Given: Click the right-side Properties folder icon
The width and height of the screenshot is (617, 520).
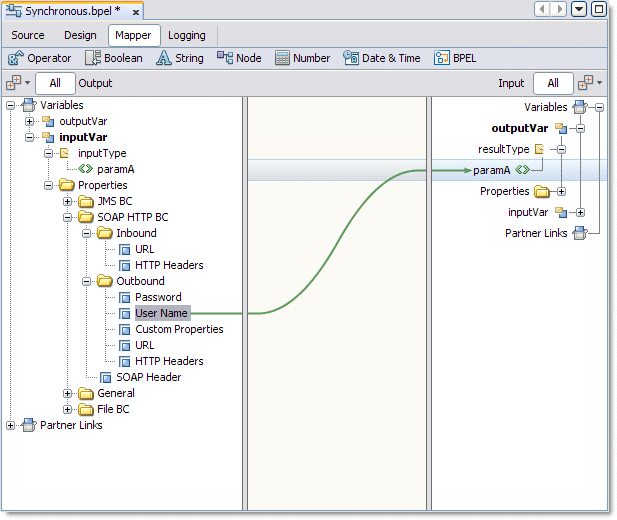Looking at the screenshot, I should [x=541, y=191].
